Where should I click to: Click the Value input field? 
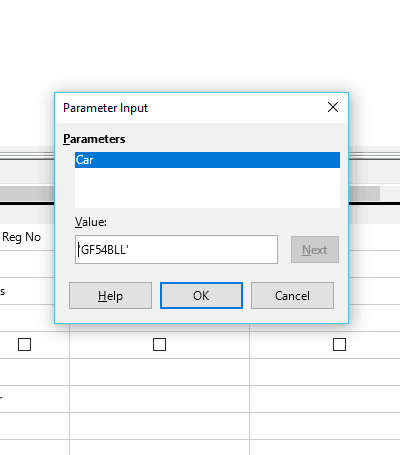(x=176, y=250)
